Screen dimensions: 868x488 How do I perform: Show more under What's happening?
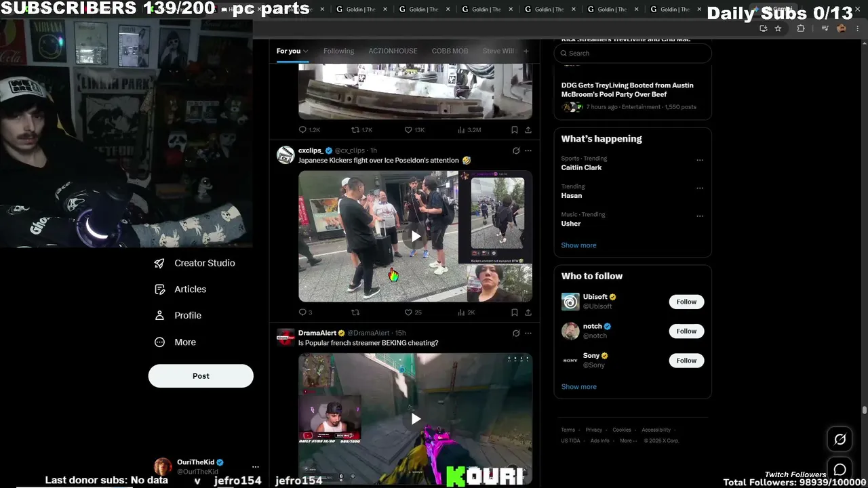coord(578,245)
